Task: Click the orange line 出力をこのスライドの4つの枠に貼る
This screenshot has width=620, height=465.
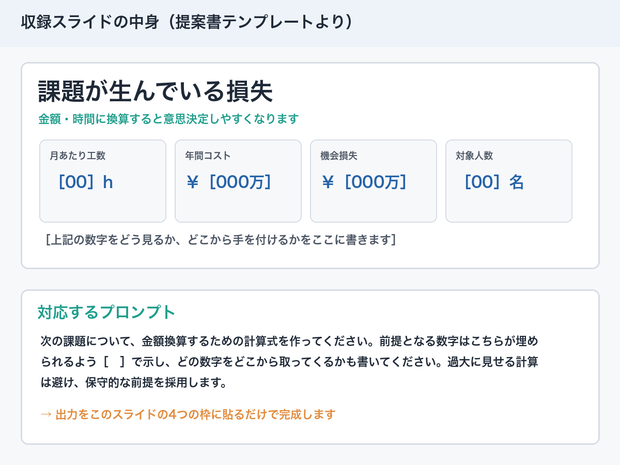Action: (188, 414)
